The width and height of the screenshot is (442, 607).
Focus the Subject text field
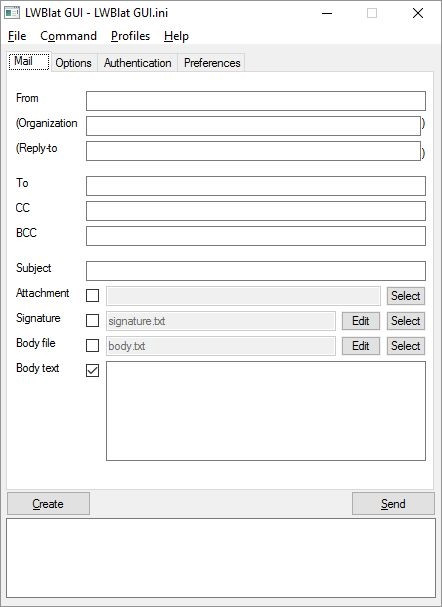pyautogui.click(x=256, y=271)
